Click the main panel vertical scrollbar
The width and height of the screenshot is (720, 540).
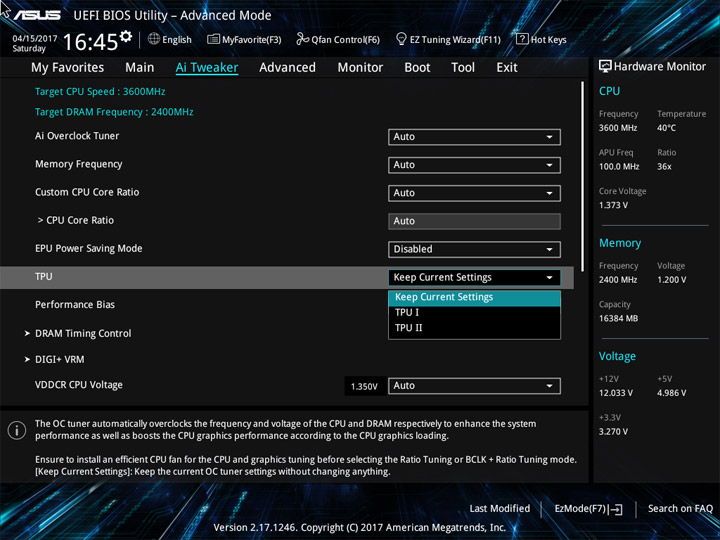[x=583, y=177]
